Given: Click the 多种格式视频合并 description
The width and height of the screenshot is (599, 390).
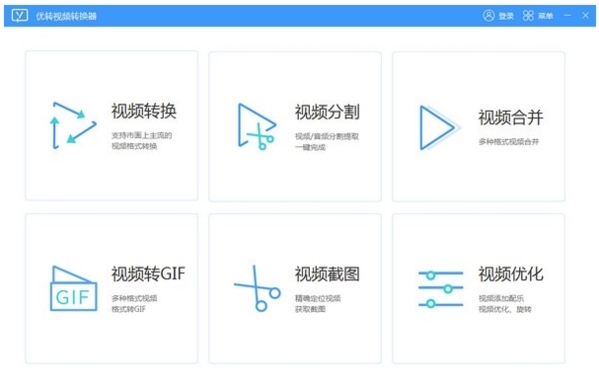Looking at the screenshot, I should [x=508, y=142].
